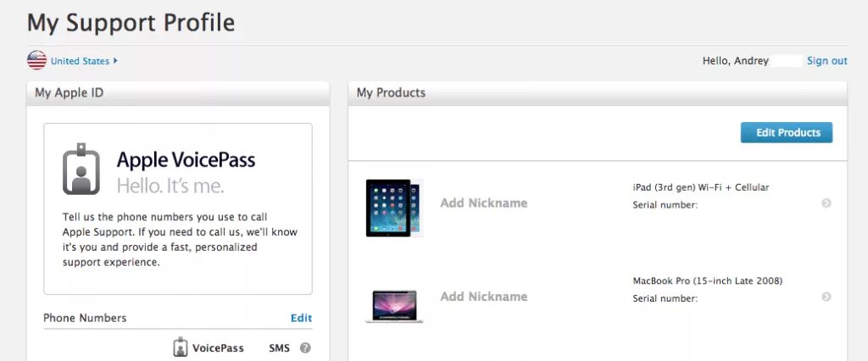The height and width of the screenshot is (361, 868).
Task: Click the iPad product thumbnail
Action: pyautogui.click(x=394, y=208)
